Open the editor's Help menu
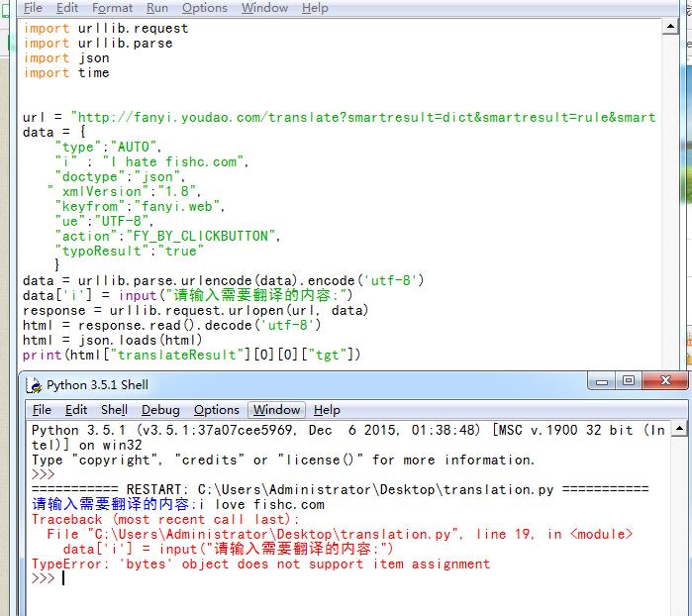The width and height of the screenshot is (692, 616). point(315,8)
